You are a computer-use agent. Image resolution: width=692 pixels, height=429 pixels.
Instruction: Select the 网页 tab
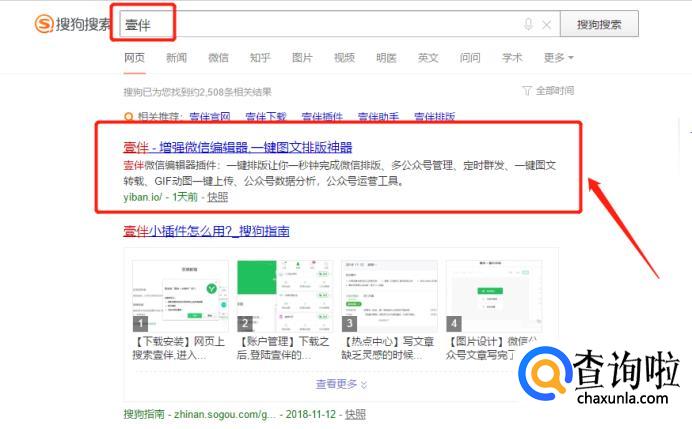[x=134, y=58]
